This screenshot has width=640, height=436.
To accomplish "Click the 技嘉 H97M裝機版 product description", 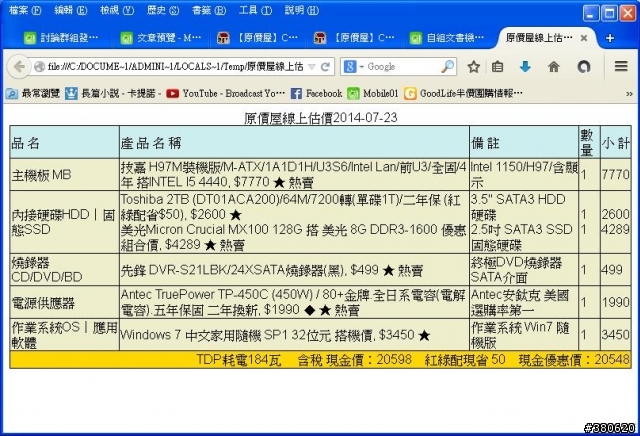I will pos(293,175).
